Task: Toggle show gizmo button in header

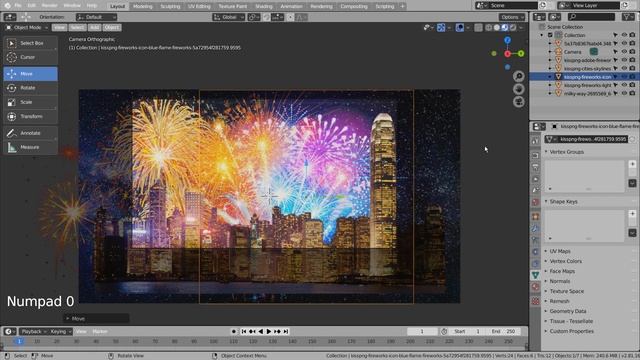Action: coord(441,28)
